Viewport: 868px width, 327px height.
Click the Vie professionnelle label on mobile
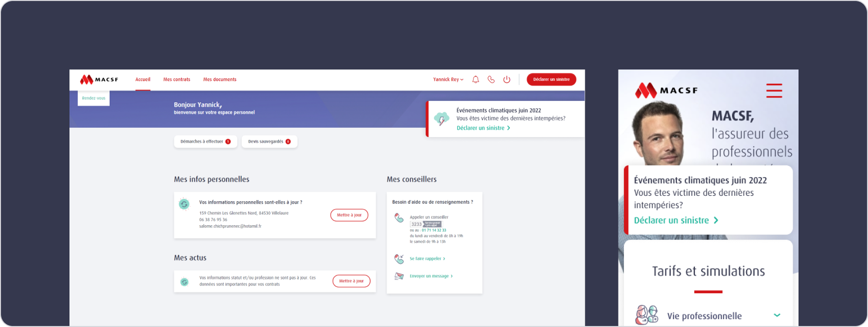[x=705, y=316]
